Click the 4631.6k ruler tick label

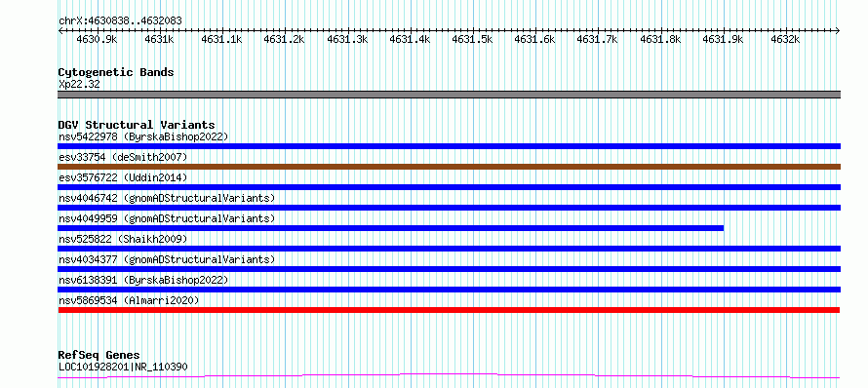click(x=535, y=40)
